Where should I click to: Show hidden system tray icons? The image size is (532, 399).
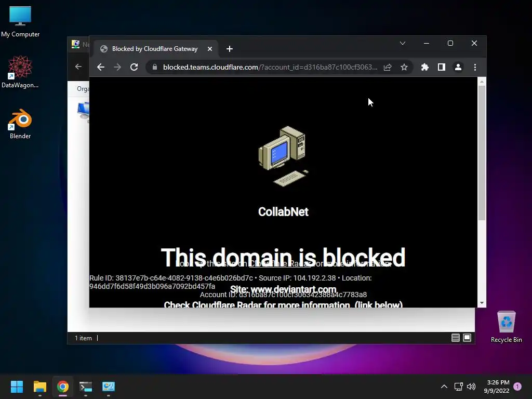click(x=444, y=387)
